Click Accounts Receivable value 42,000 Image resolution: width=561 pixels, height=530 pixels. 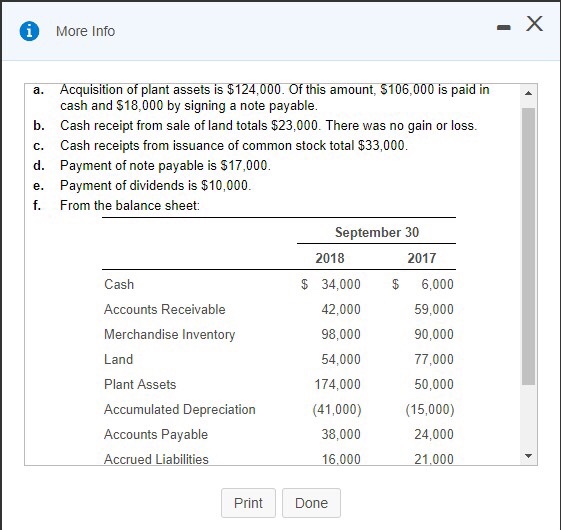[x=341, y=310]
